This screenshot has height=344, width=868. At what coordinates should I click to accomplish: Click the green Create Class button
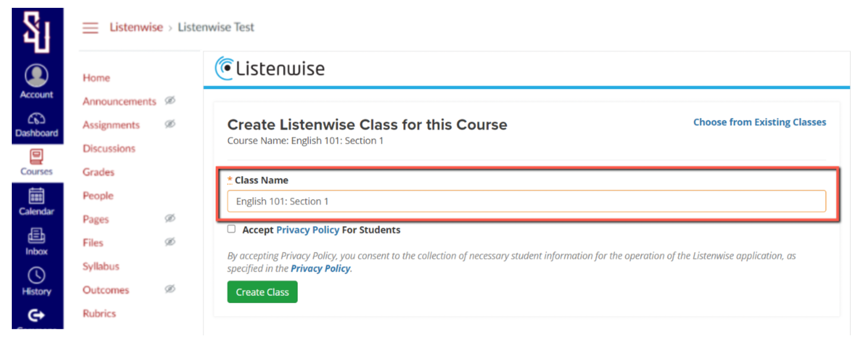coord(262,292)
